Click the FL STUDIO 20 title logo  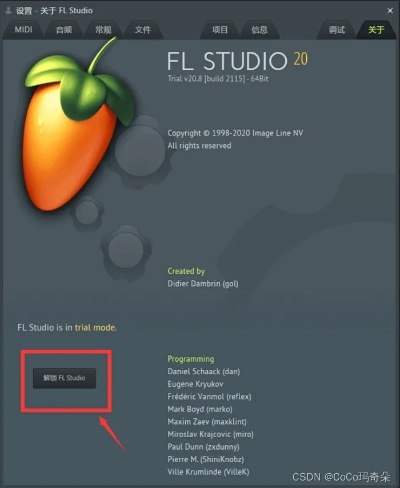click(x=237, y=60)
